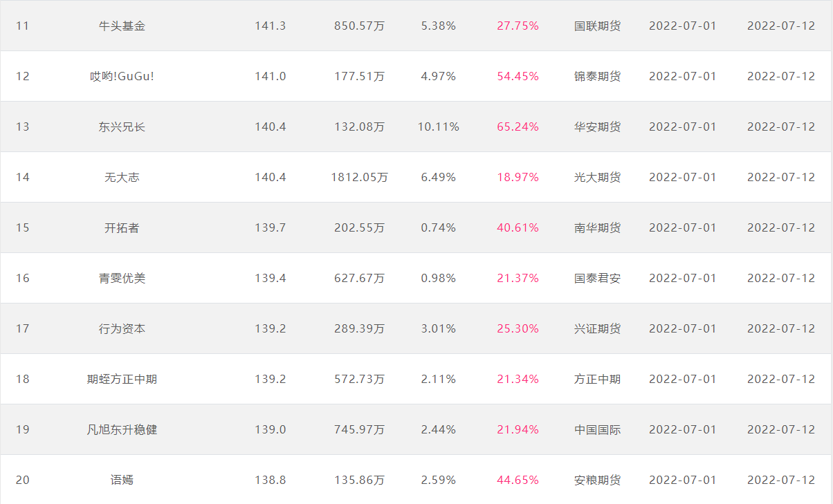This screenshot has height=504, width=833.
Task: Click the 哎哟!GuGu! account name
Action: coord(122,76)
